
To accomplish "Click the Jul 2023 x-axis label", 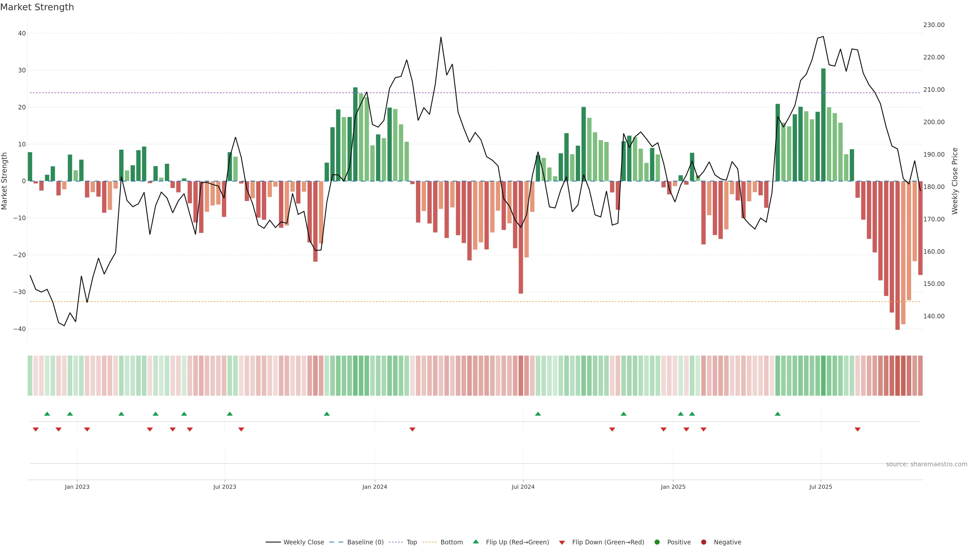I will tap(225, 487).
